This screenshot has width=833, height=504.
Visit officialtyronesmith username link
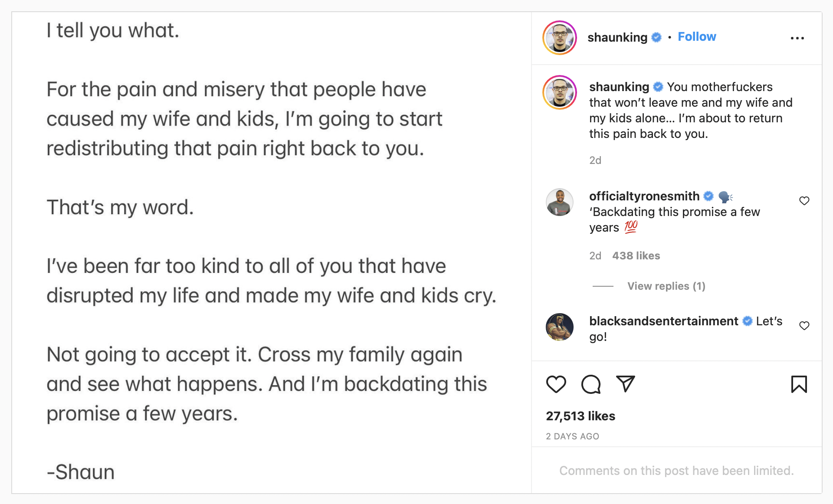(x=644, y=196)
